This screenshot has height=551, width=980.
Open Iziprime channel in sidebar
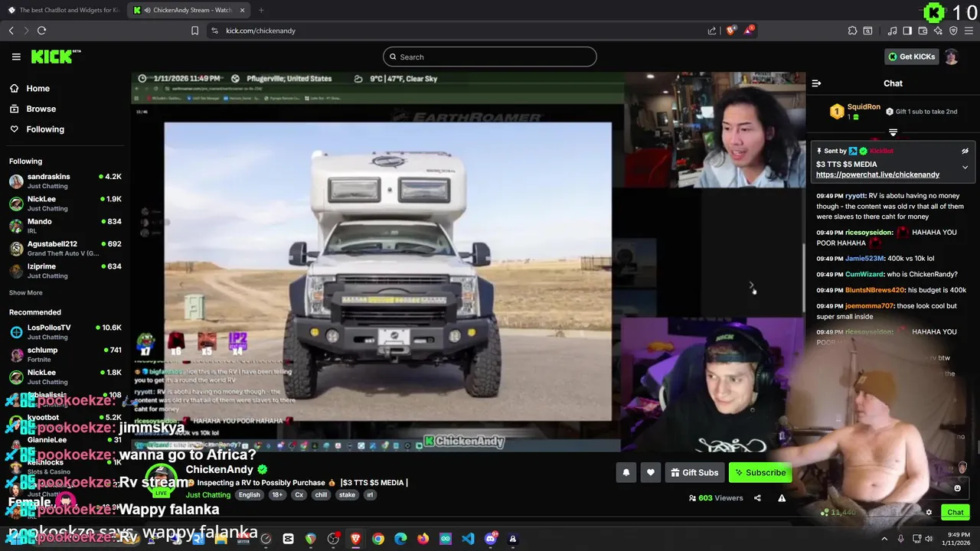click(x=65, y=271)
